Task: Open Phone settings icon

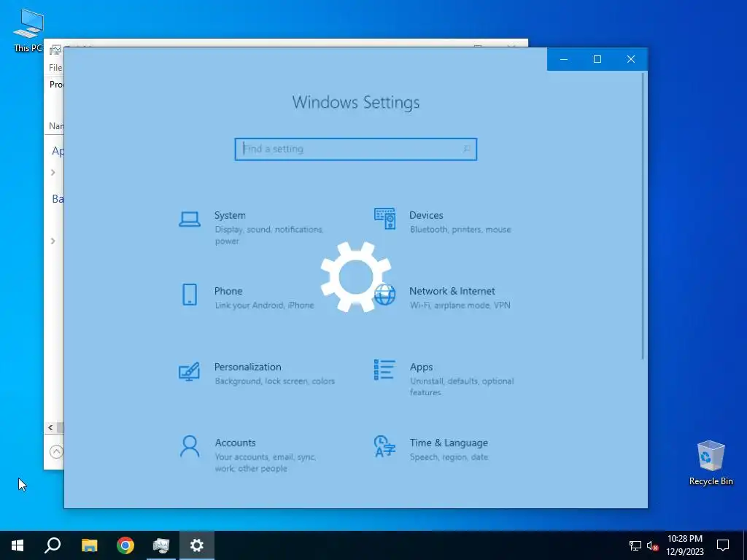Action: point(190,295)
